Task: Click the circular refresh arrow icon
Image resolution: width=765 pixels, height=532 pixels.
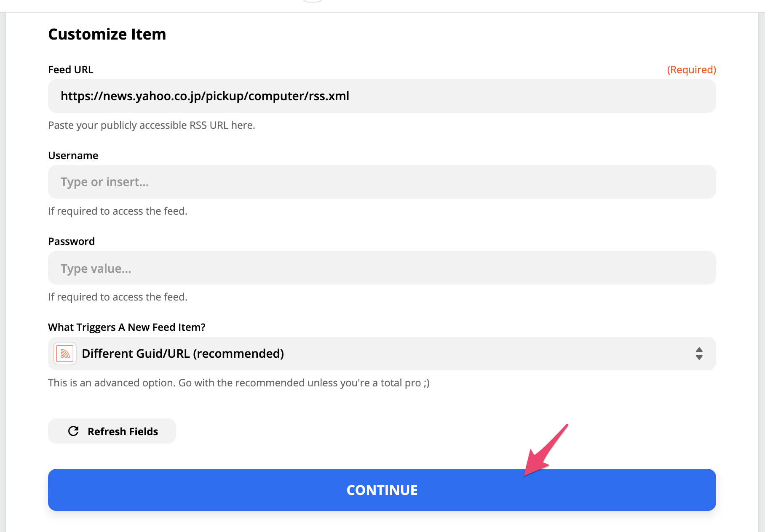Action: tap(73, 431)
